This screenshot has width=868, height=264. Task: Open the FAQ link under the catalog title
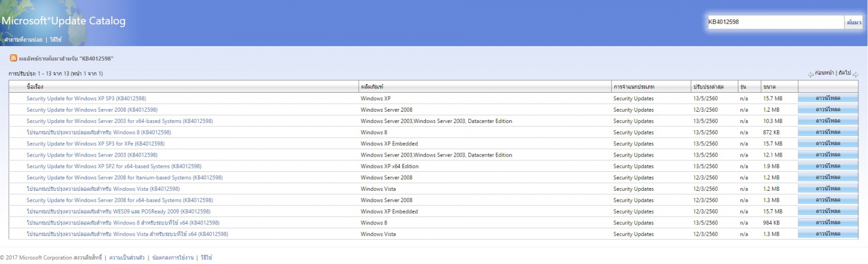pos(23,40)
